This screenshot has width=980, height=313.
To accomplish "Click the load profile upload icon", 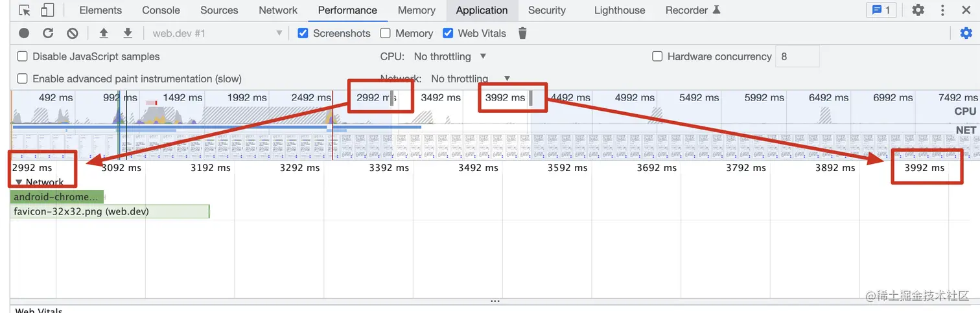I will coord(104,33).
